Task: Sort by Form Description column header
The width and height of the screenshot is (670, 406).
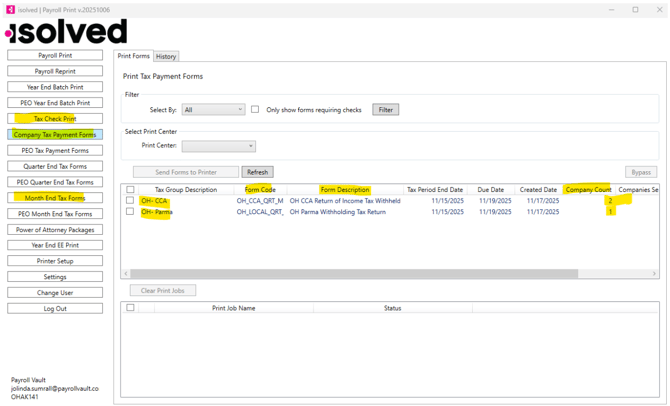Action: [x=345, y=190]
